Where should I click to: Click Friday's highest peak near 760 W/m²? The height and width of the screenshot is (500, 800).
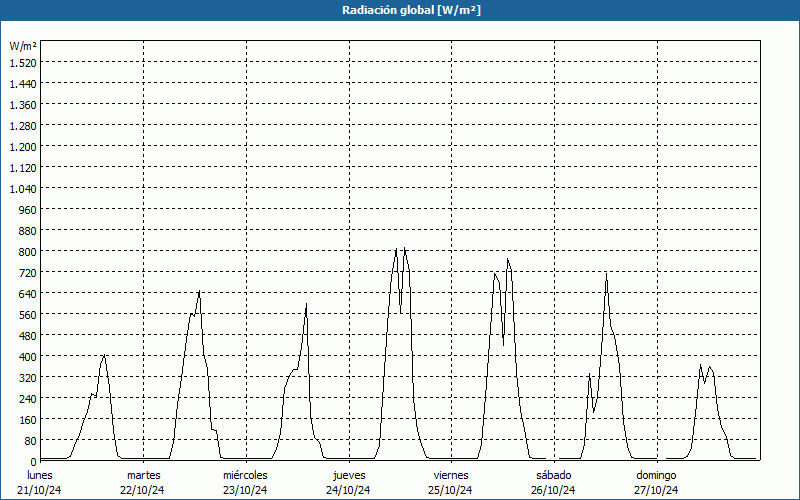508,259
